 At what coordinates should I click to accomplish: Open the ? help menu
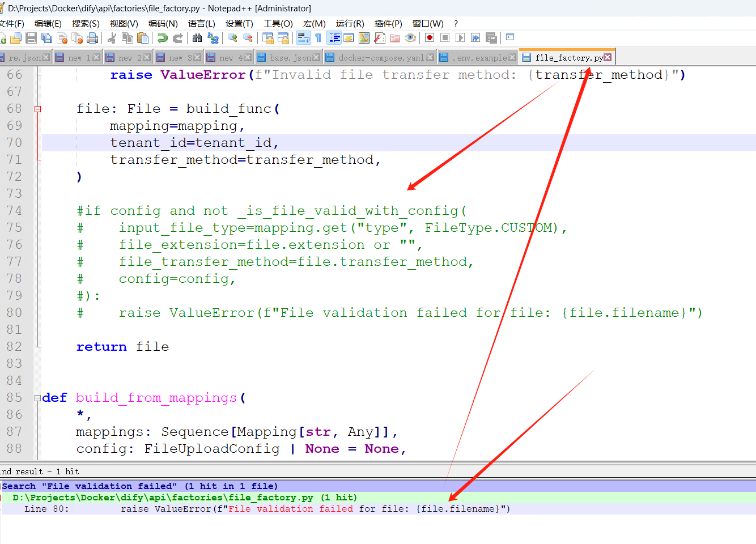(456, 23)
